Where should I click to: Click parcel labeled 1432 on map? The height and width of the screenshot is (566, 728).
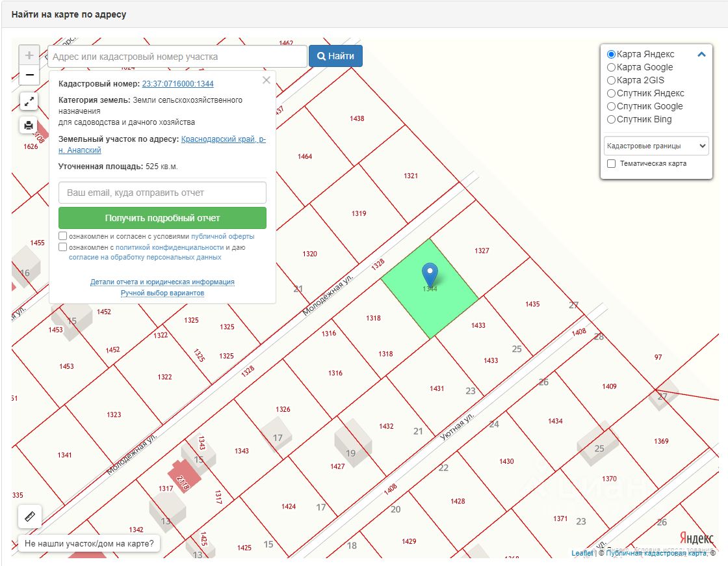tap(386, 426)
